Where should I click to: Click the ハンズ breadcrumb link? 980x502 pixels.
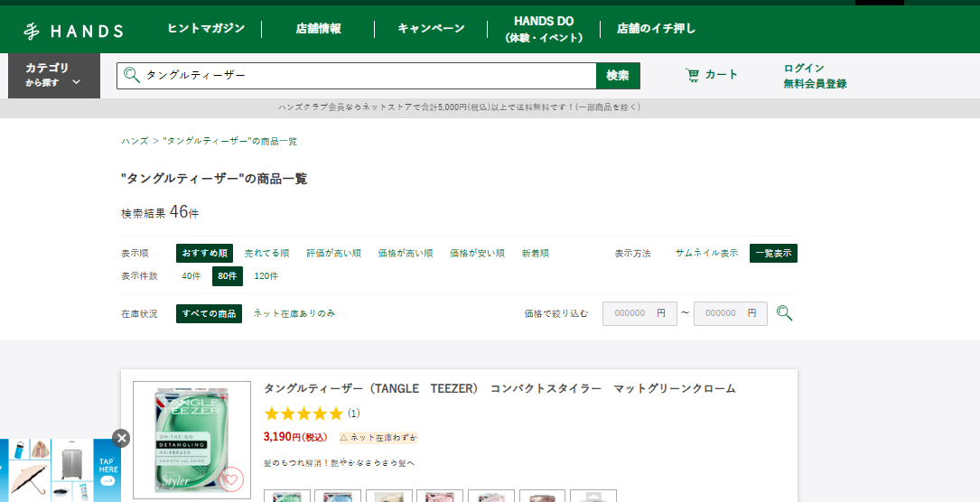click(135, 141)
